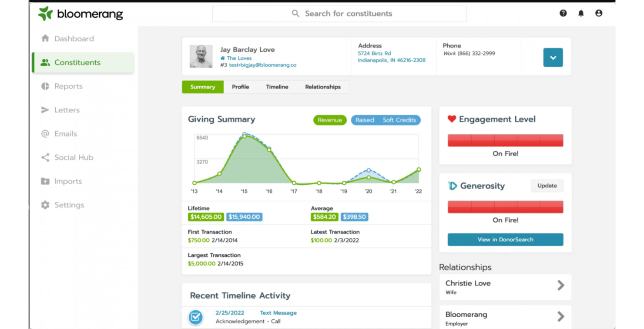Open Reports in sidebar
644x329 pixels.
tap(68, 86)
